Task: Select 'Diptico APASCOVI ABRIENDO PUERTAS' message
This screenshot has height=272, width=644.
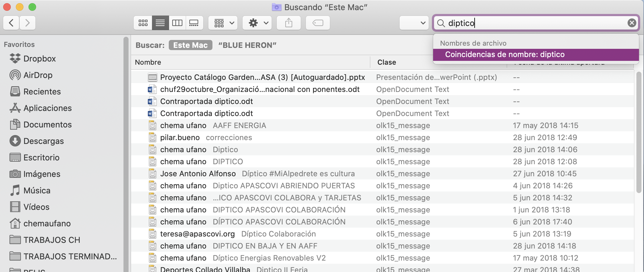Action: pyautogui.click(x=382, y=186)
